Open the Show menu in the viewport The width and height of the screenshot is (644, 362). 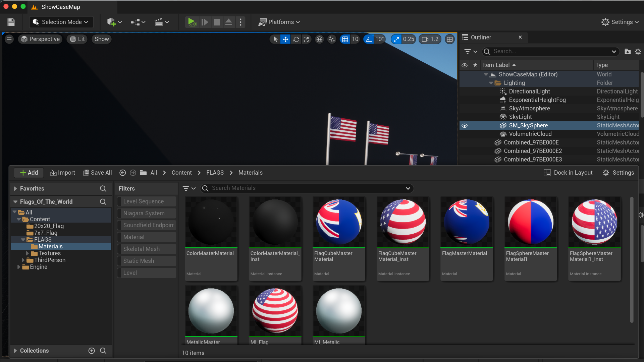101,39
